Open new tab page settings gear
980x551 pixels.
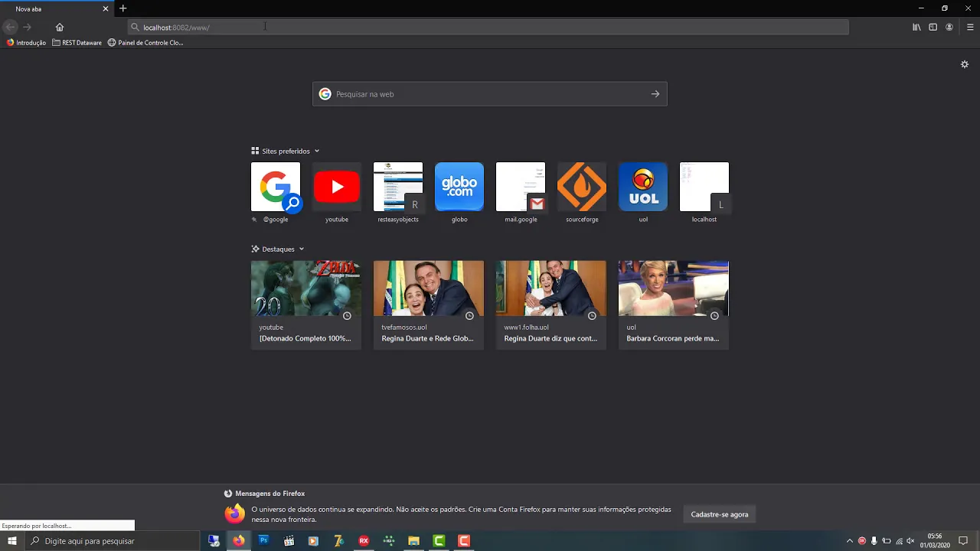click(965, 64)
